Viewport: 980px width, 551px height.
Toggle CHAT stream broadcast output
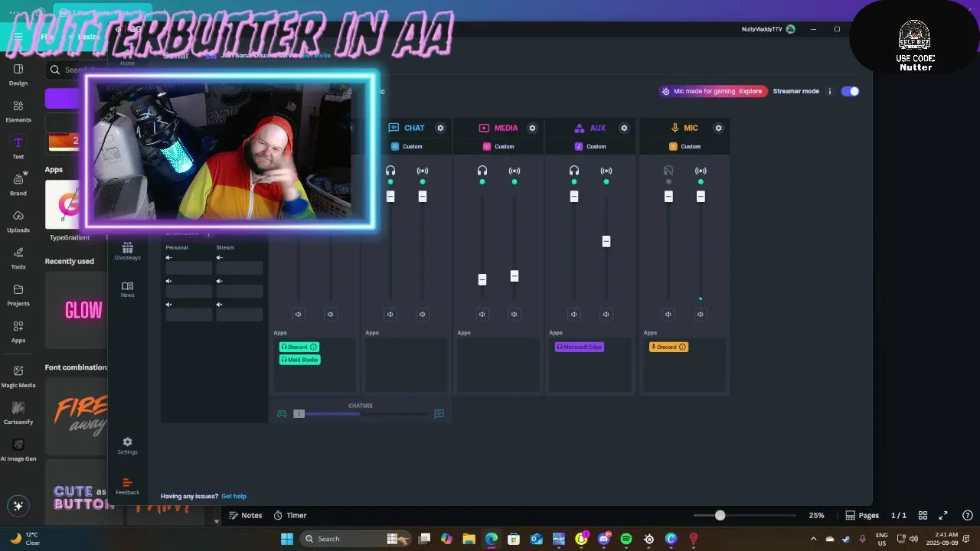coord(423,171)
